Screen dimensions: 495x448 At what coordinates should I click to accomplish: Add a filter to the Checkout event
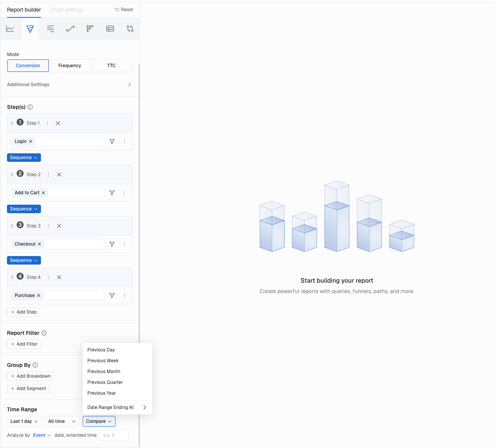click(x=112, y=244)
